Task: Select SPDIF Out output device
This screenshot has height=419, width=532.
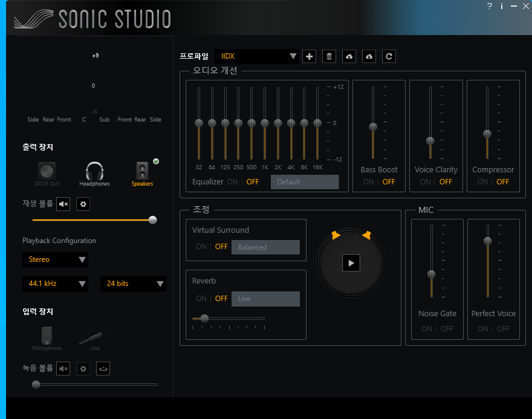Action: pyautogui.click(x=47, y=174)
